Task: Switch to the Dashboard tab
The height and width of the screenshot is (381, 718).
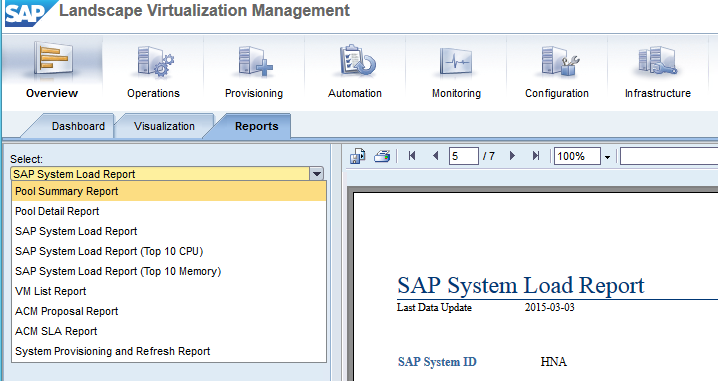Action: pos(78,126)
